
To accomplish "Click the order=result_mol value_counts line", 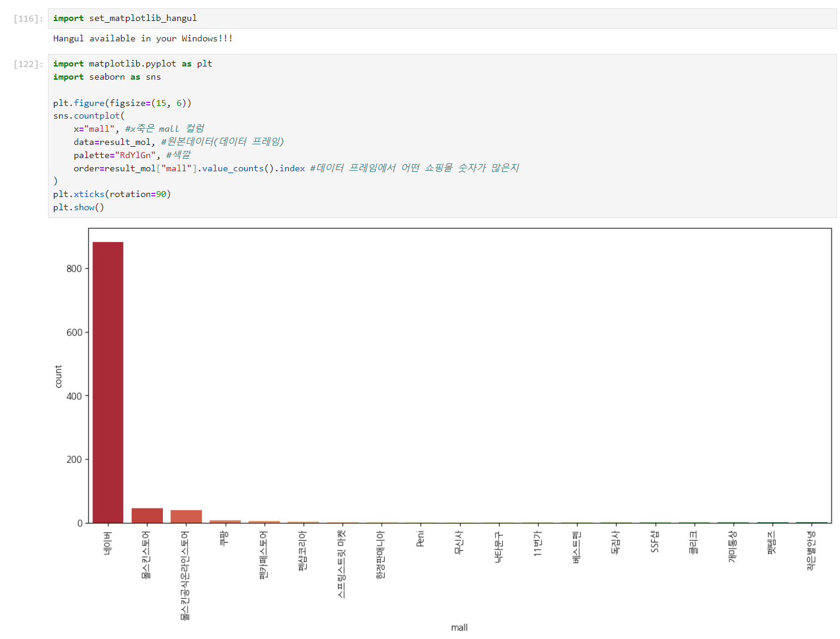I will (296, 168).
